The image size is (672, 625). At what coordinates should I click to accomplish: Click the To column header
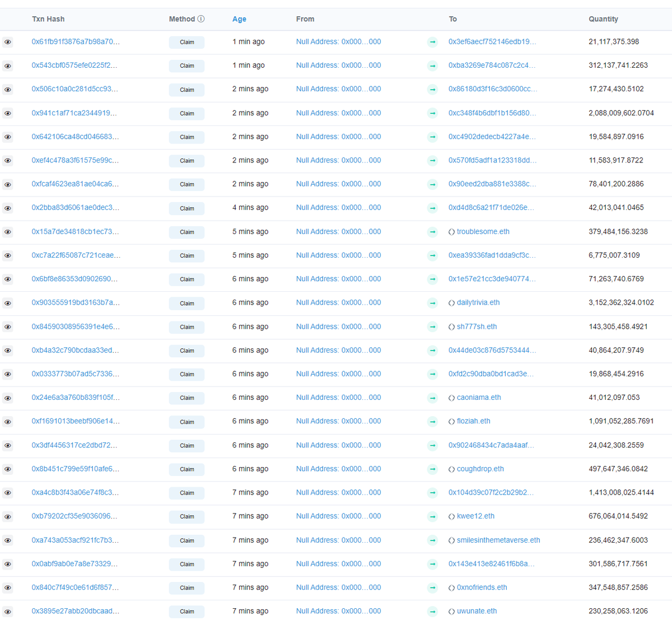point(452,19)
